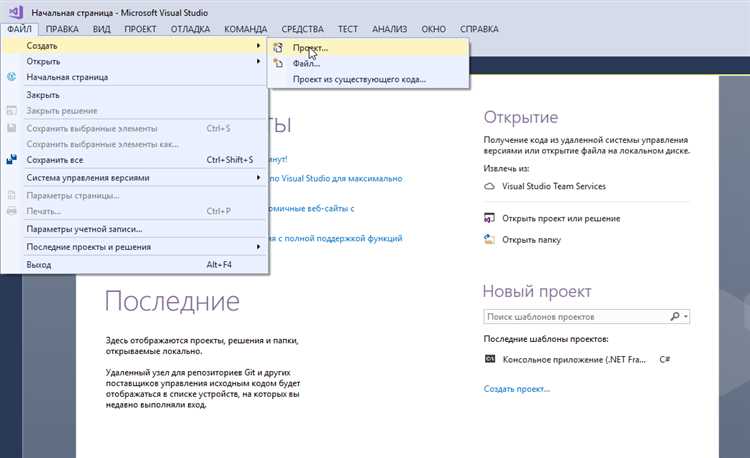Open the ПРОЕКТ menu
Viewport: 750px width, 458px height.
click(140, 29)
